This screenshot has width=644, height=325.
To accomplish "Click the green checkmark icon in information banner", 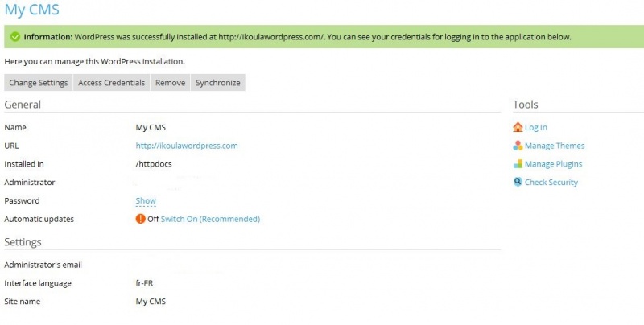I will (14, 37).
